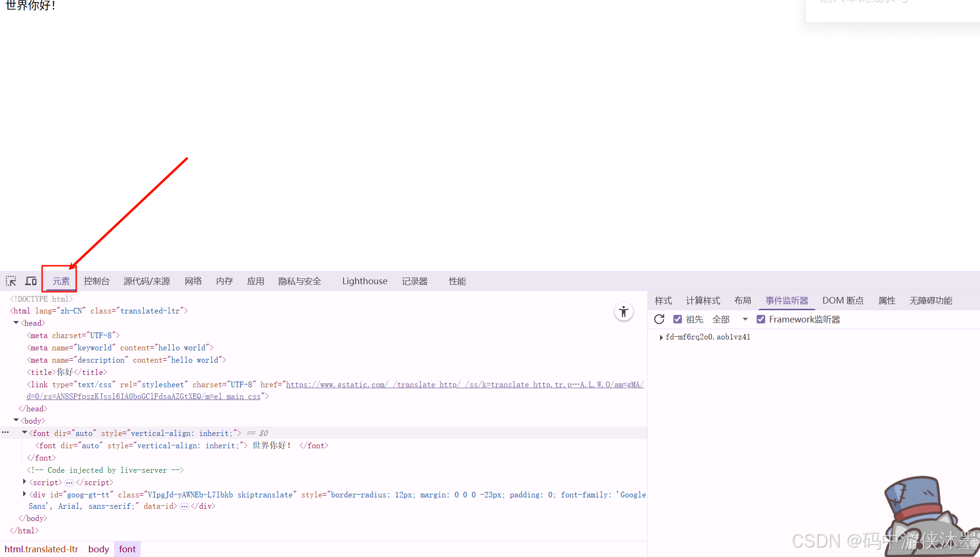Expand the goog-gt-tt div ellipsis badge
This screenshot has height=557, width=980.
point(184,506)
